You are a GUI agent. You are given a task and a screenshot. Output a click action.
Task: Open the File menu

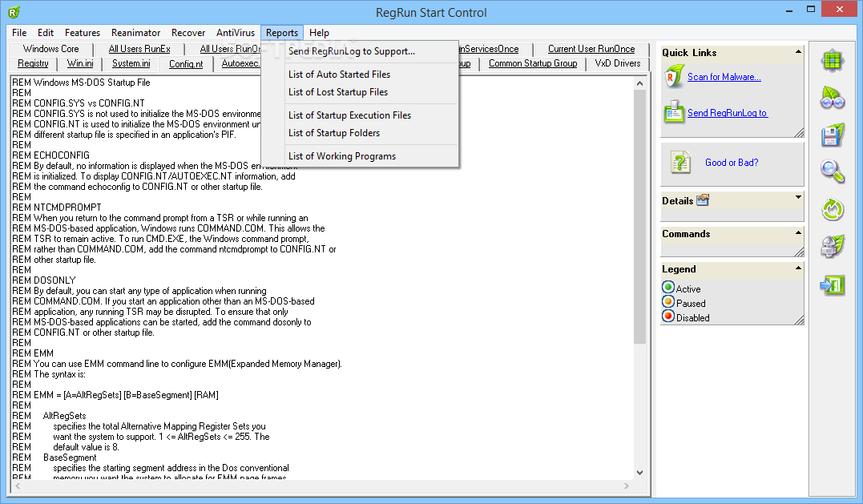click(x=19, y=33)
